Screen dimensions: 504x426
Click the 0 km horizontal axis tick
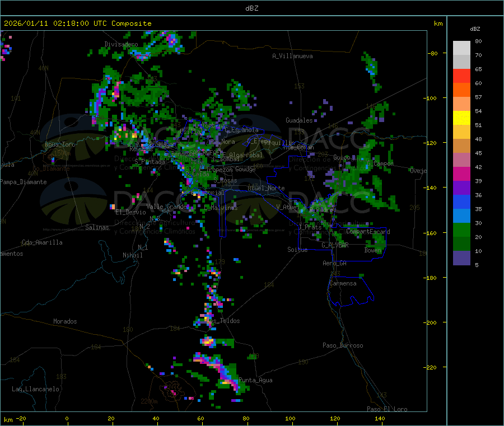click(67, 419)
